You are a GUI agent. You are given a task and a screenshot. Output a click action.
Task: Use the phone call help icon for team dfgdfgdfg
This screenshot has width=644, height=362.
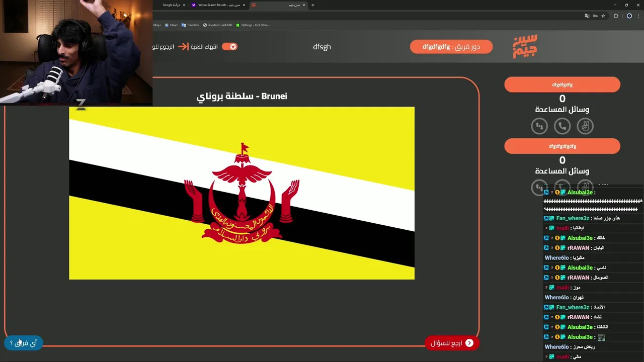562,126
